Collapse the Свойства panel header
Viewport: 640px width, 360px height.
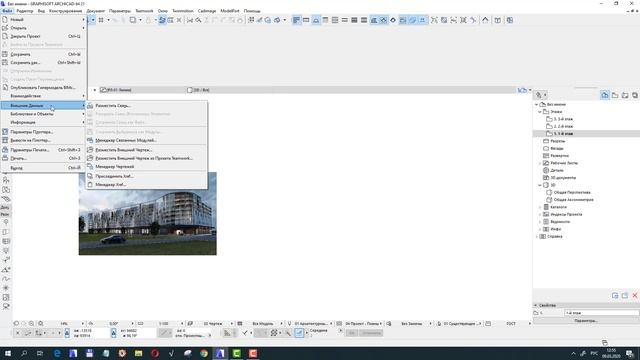coord(536,305)
